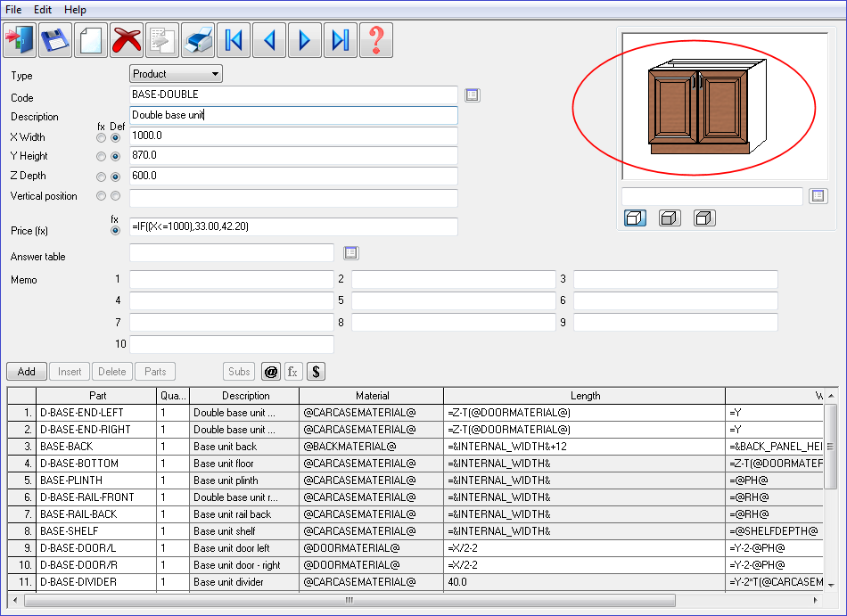This screenshot has width=847, height=616.
Task: Open lookup list beside Answer table field
Action: [350, 252]
